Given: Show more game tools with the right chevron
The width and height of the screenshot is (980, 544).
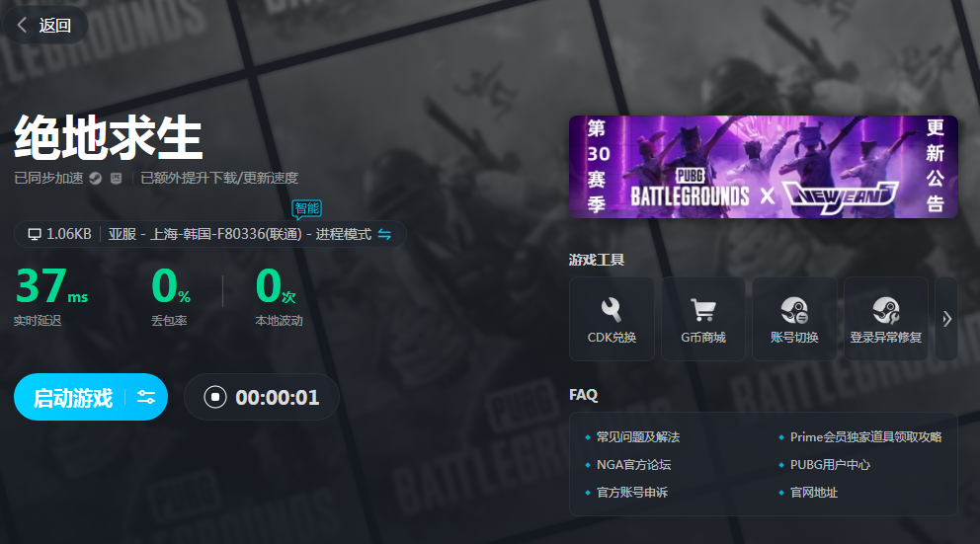Looking at the screenshot, I should tap(946, 319).
